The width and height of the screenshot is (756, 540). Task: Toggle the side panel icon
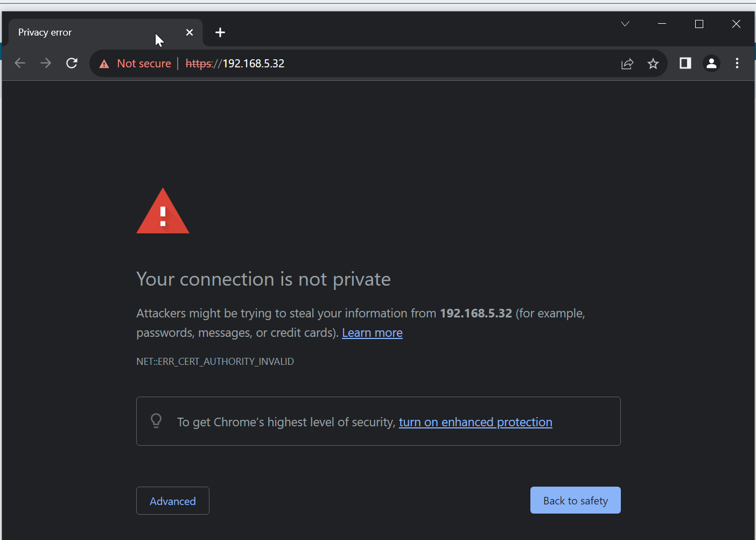[685, 63]
